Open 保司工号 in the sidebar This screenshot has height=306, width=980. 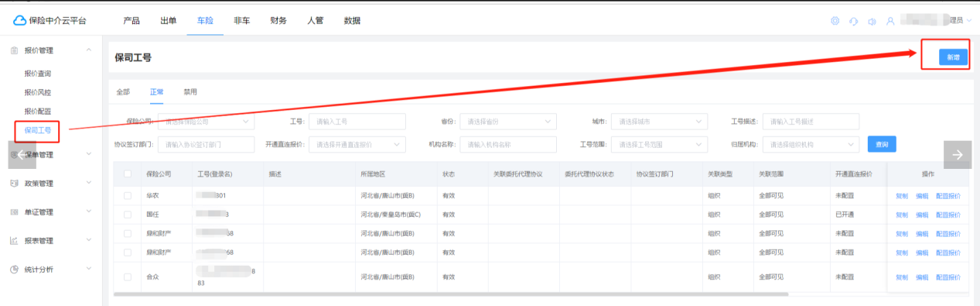pos(38,130)
